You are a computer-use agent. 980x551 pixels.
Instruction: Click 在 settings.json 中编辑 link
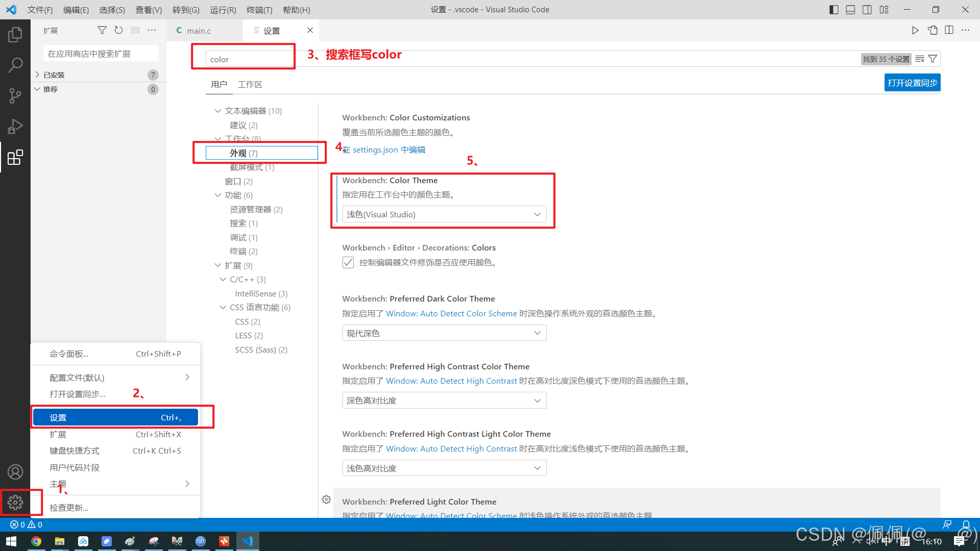pyautogui.click(x=384, y=149)
